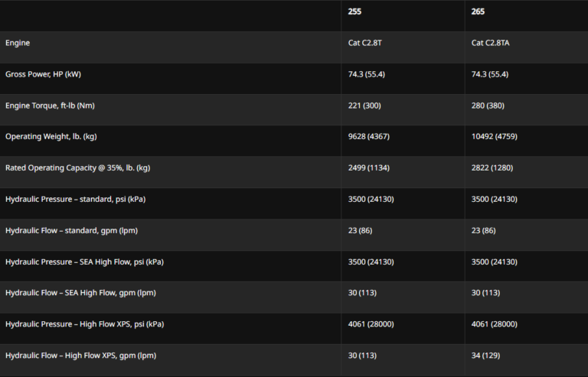Select the Engine row label
The image size is (588, 377).
[18, 44]
